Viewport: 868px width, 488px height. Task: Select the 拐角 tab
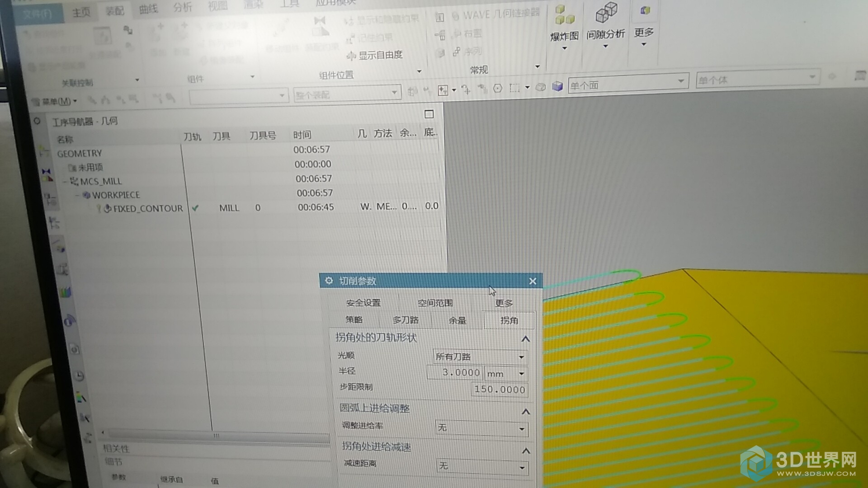click(509, 320)
